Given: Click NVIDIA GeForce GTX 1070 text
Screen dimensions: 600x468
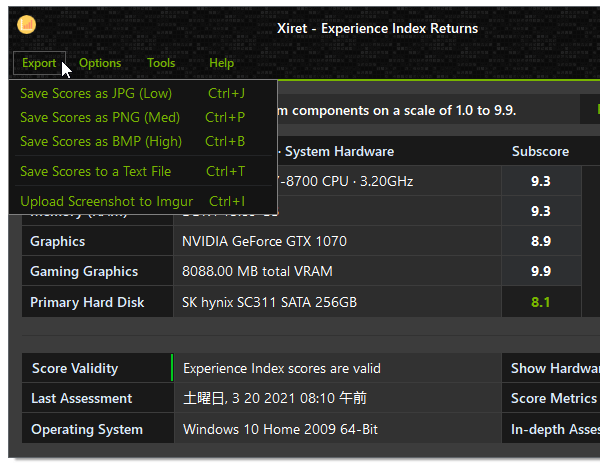Looking at the screenshot, I should tap(264, 241).
